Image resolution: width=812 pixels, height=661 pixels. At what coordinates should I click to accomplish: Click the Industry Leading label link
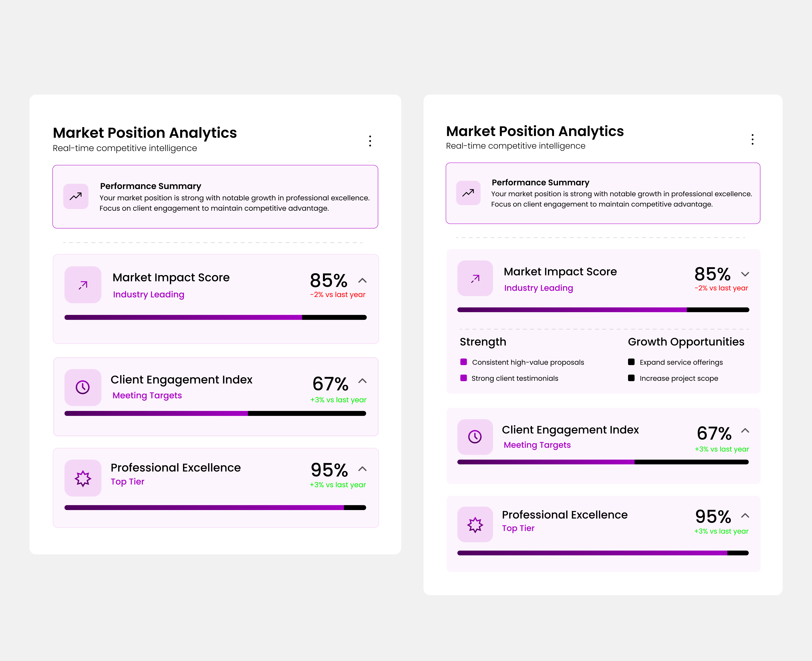(148, 294)
